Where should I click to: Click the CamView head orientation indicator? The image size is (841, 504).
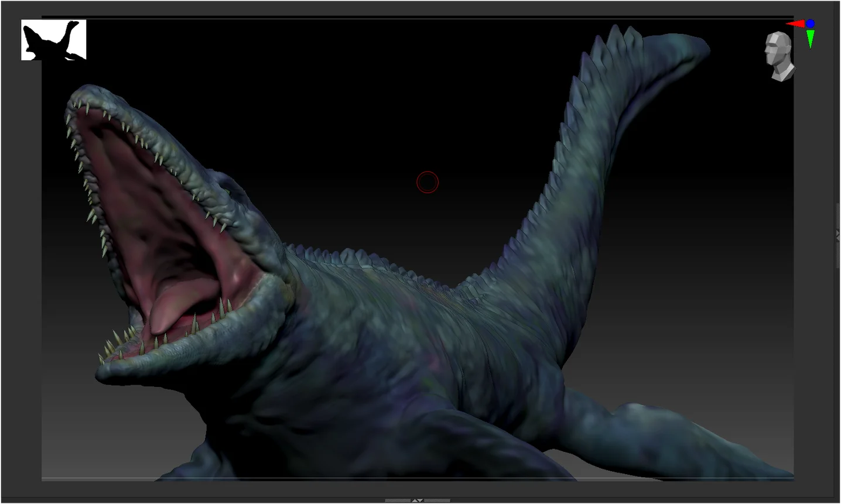pos(780,57)
